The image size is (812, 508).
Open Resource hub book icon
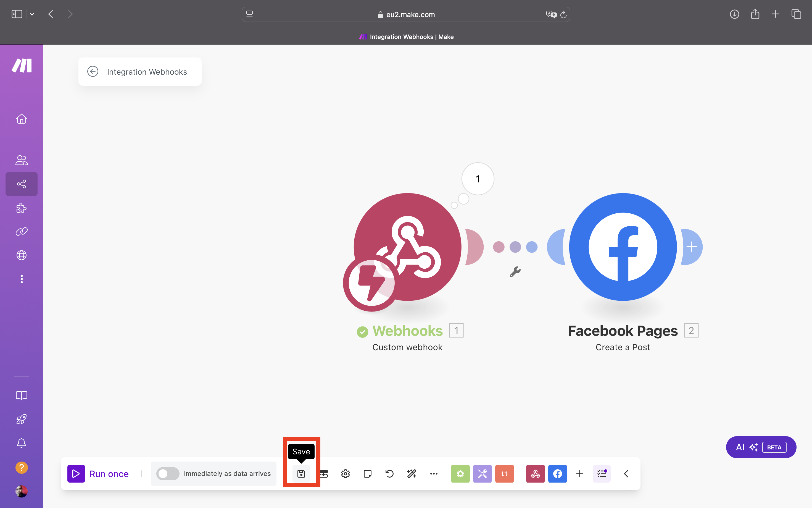pyautogui.click(x=22, y=395)
